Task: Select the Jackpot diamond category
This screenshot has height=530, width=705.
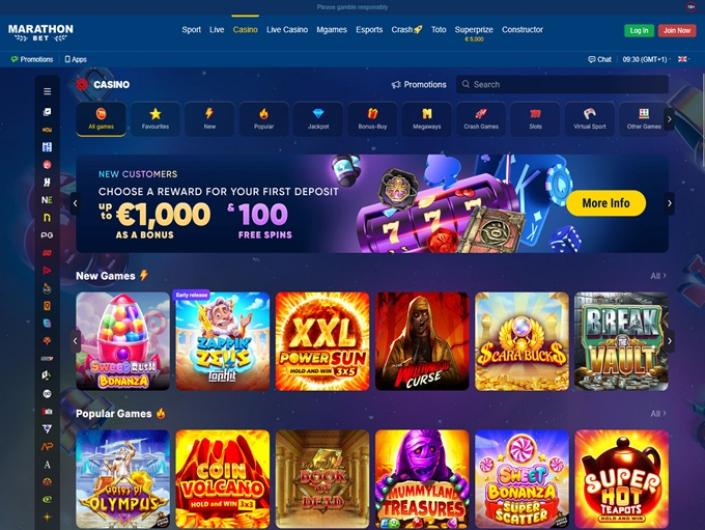Action: point(318,119)
